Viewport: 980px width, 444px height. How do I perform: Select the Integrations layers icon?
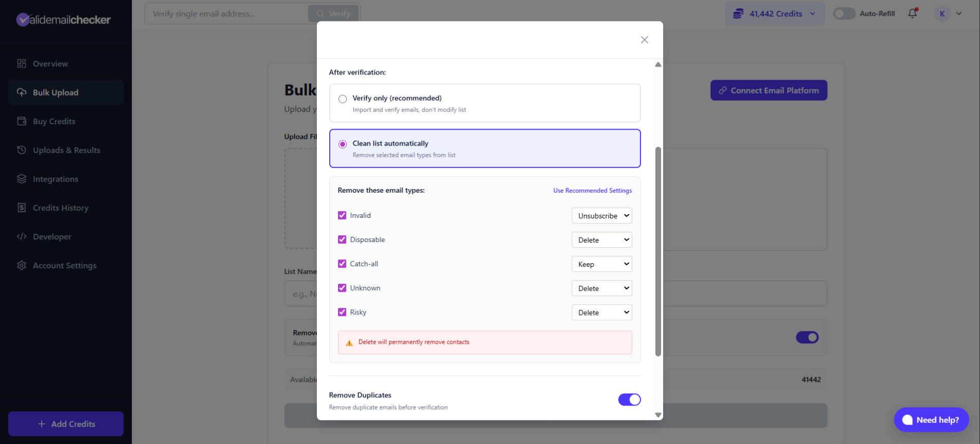pos(22,179)
